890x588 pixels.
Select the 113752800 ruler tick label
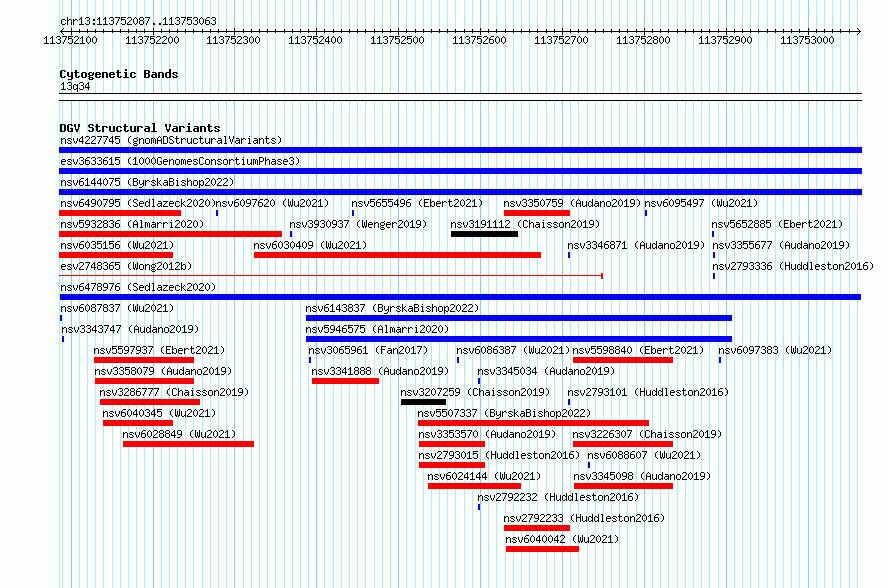(643, 40)
